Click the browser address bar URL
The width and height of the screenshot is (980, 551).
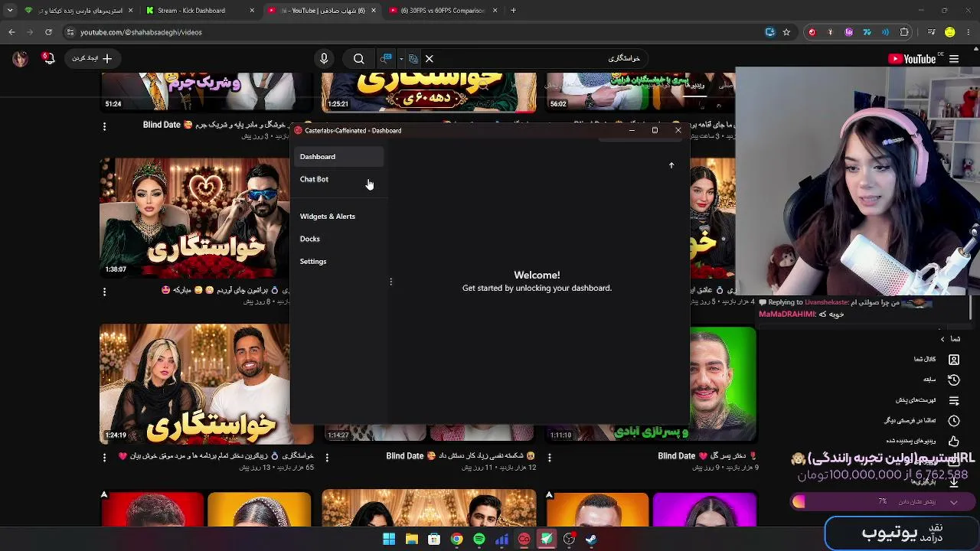pos(141,32)
